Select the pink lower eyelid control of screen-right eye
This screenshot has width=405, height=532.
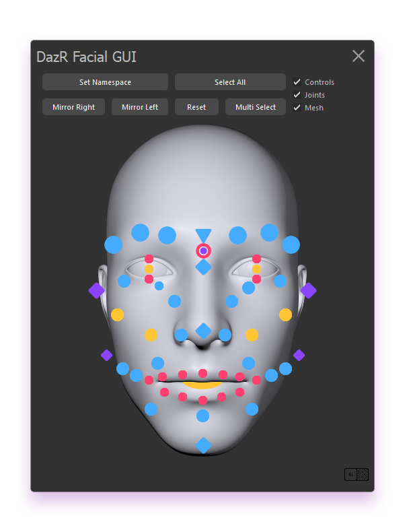256,279
